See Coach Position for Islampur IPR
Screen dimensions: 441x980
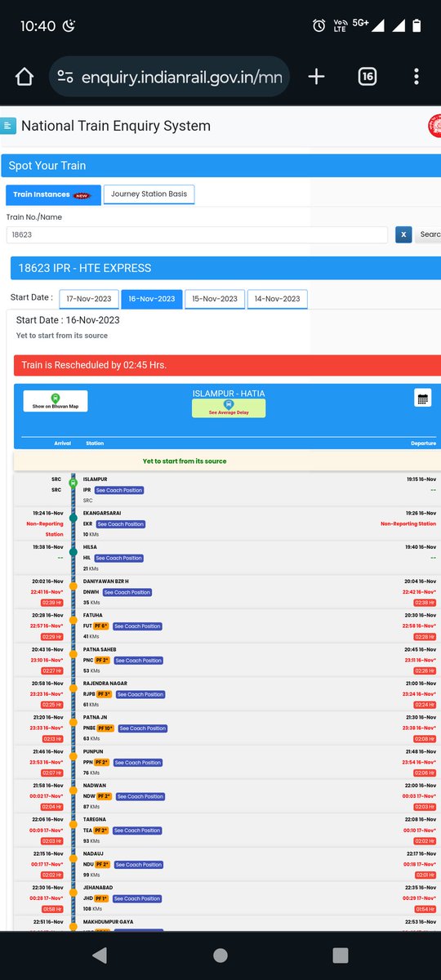[119, 490]
